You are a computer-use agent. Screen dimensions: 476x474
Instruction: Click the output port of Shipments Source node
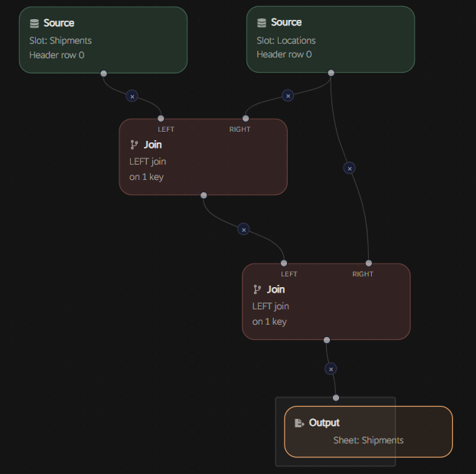[x=103, y=74]
